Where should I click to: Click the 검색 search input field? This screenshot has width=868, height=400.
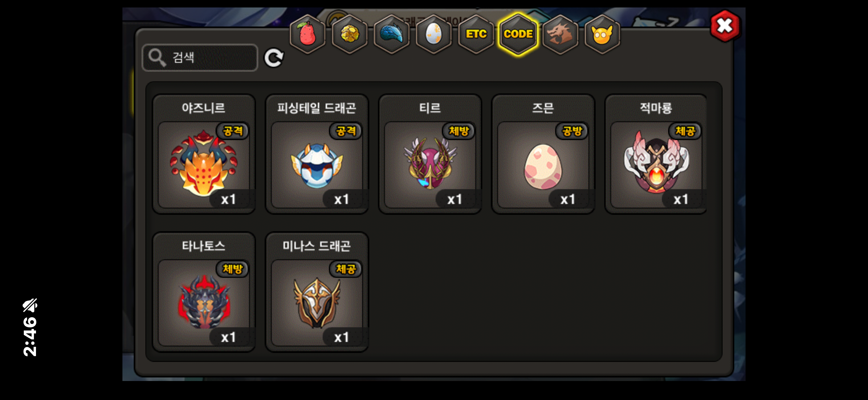click(x=200, y=58)
